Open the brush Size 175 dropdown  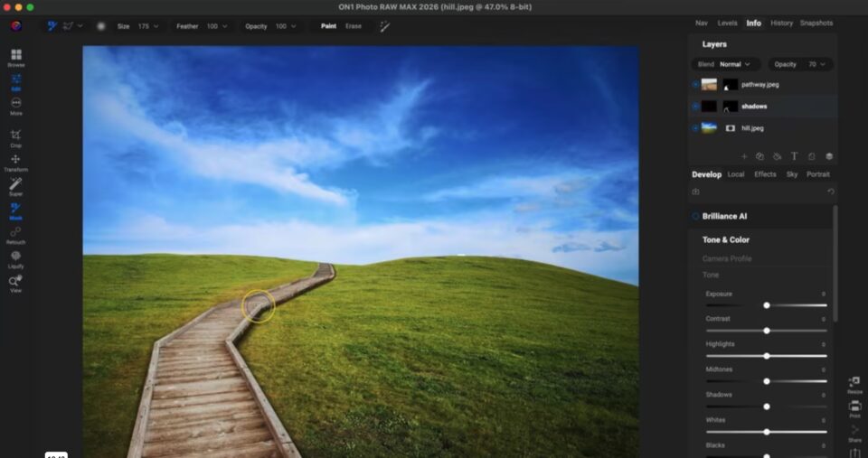point(148,26)
